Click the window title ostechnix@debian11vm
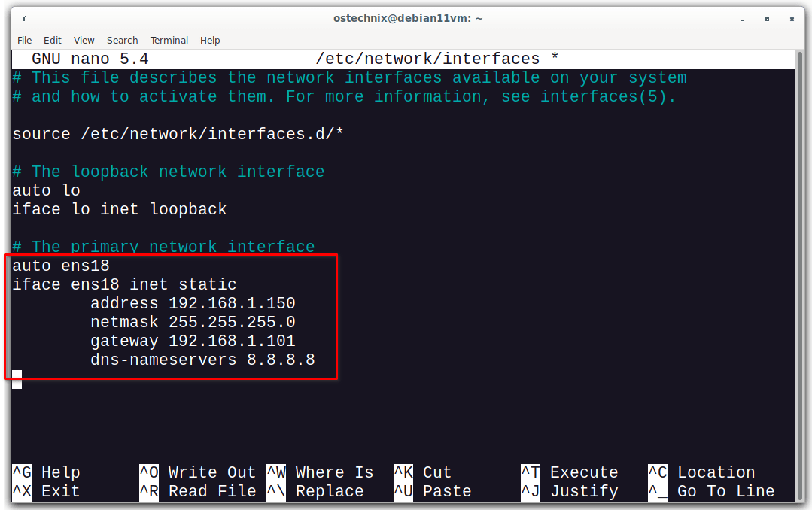 [408, 19]
